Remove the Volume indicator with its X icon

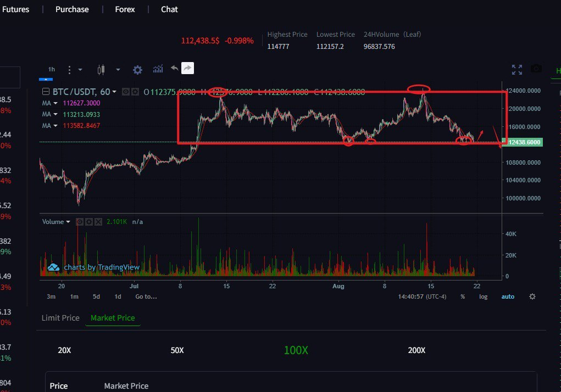(x=98, y=222)
